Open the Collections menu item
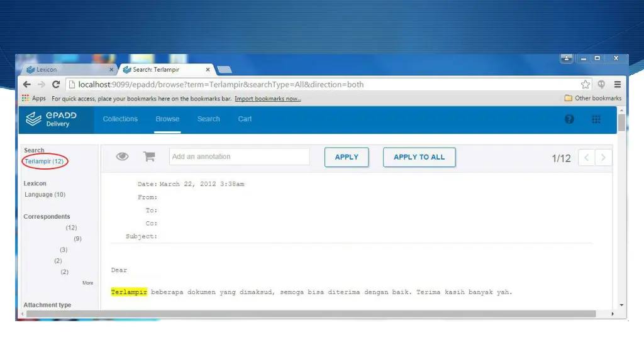644x362 pixels. point(120,119)
